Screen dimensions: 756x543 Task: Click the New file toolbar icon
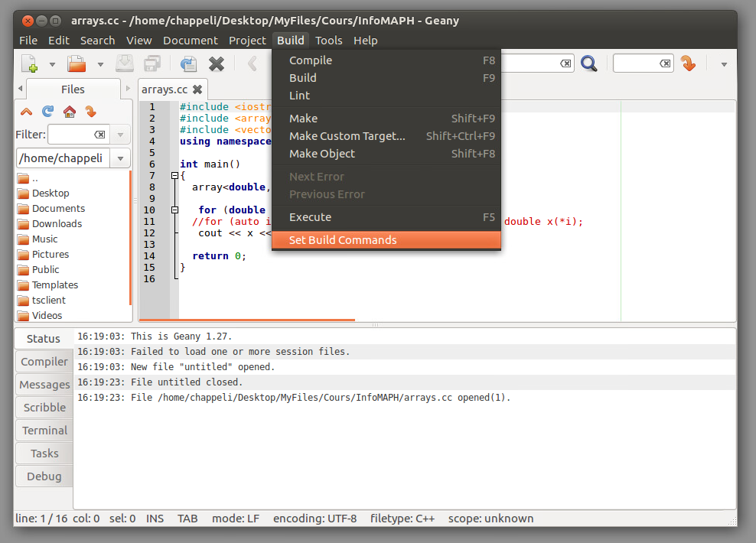click(x=29, y=63)
